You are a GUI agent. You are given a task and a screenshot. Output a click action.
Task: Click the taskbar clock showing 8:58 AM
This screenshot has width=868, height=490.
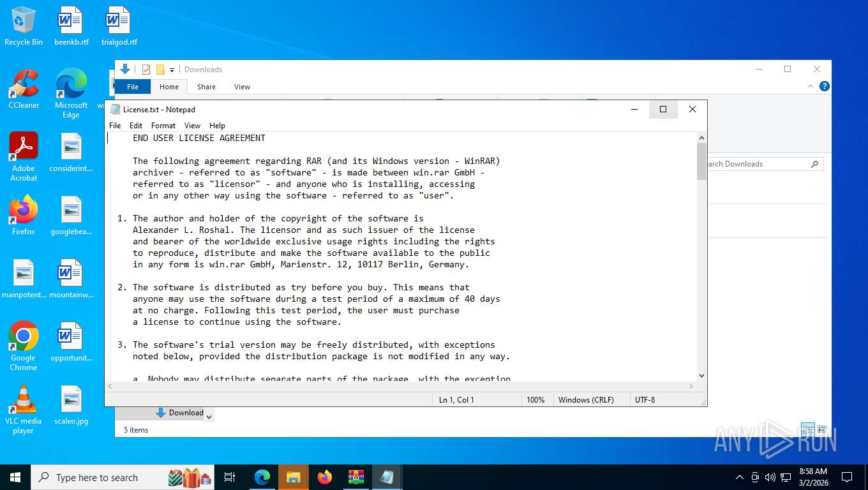pyautogui.click(x=812, y=477)
